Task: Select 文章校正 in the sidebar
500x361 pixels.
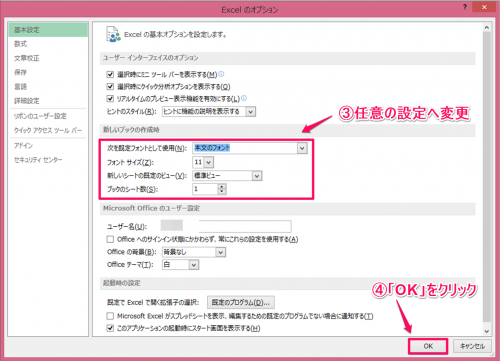Action: [48, 58]
